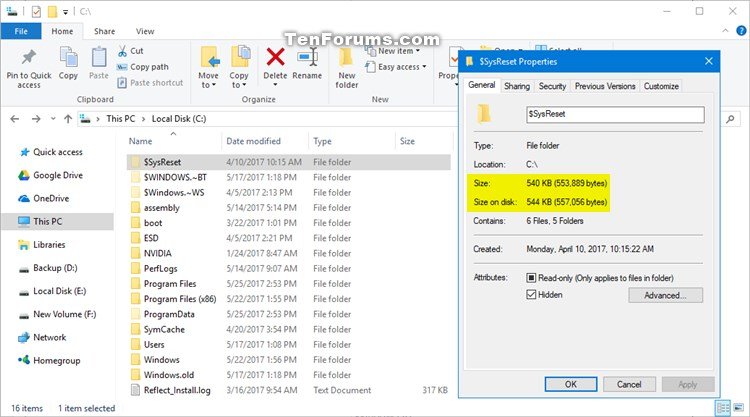This screenshot has height=417, width=750.
Task: Select the NVIDIA folder
Action: pyautogui.click(x=157, y=253)
